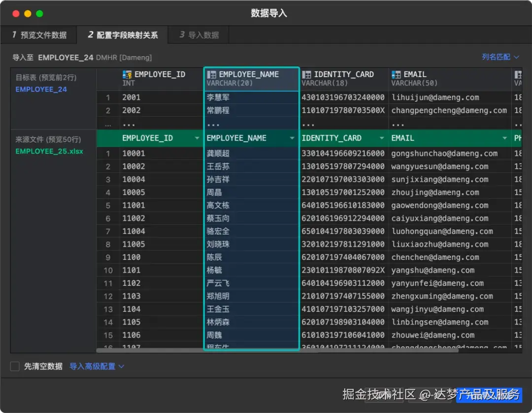Viewport: 532px width, 413px height.
Task: Select target EMPLOYEE_NAME VARCHAR(20) column header
Action: (251, 79)
